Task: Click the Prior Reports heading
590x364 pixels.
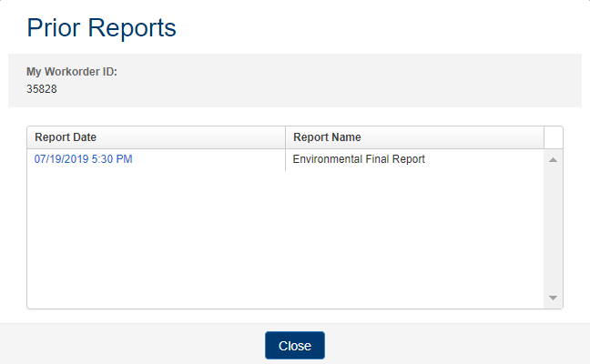Action: pos(101,28)
